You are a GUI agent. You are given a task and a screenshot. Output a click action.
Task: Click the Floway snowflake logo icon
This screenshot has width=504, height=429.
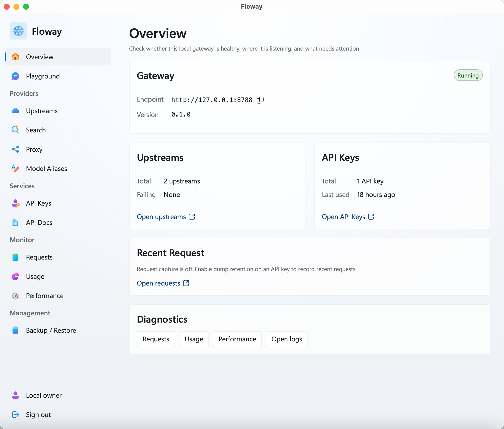(18, 31)
